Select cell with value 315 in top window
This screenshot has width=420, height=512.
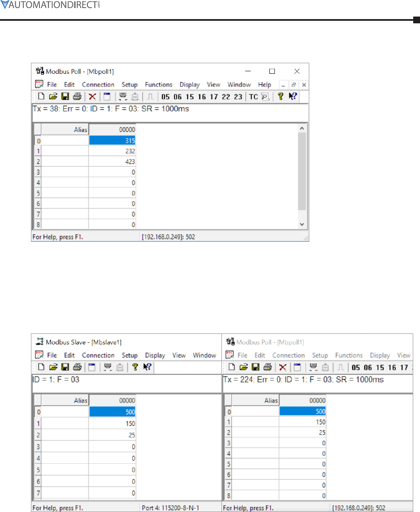pyautogui.click(x=112, y=141)
